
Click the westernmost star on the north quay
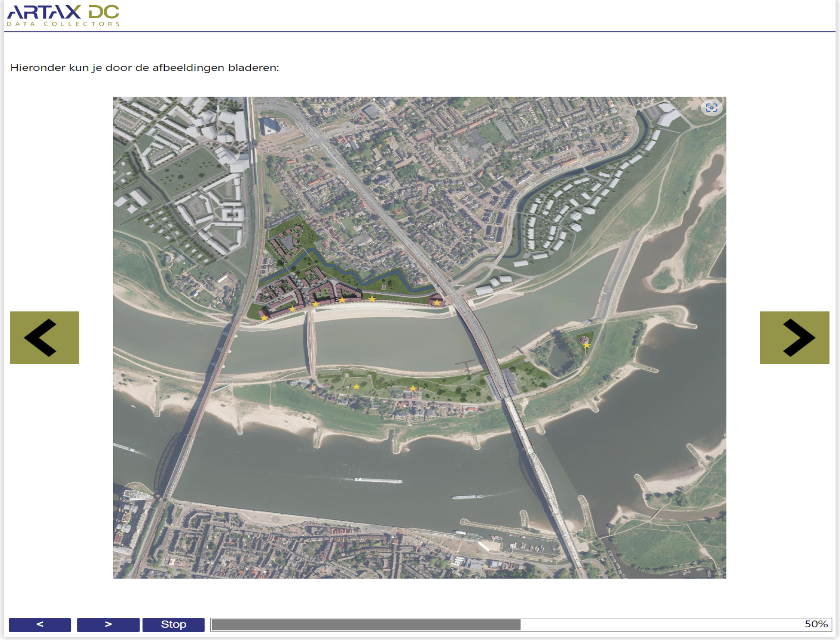264,318
